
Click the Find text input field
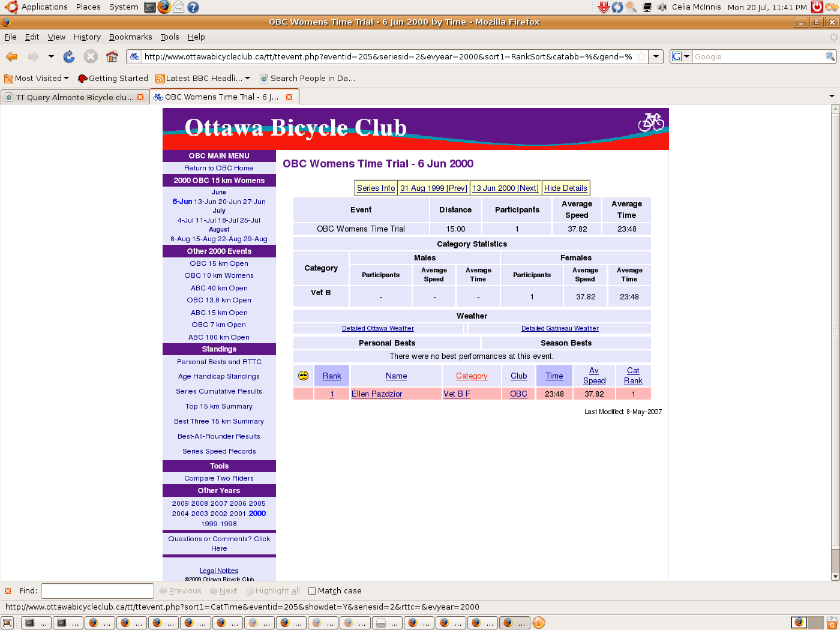click(97, 591)
